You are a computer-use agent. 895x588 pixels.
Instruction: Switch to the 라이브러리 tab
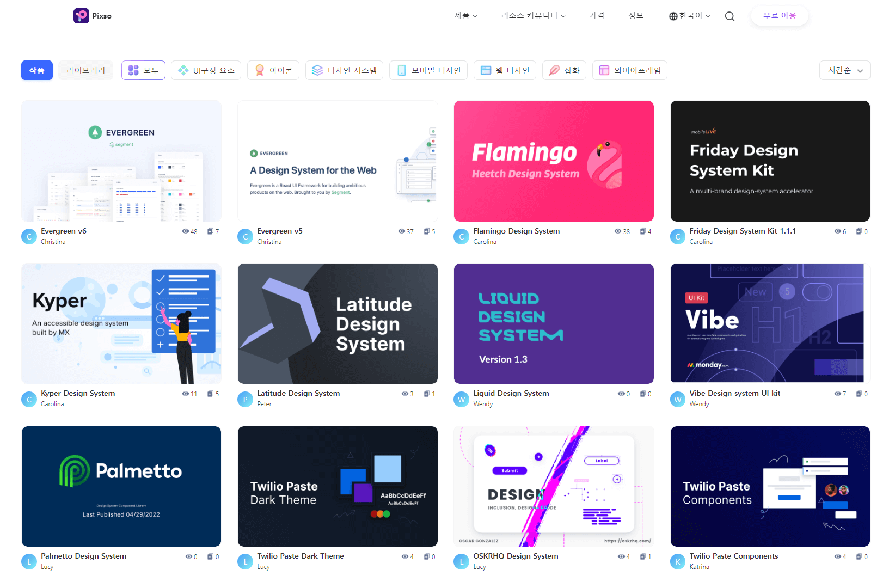[x=86, y=70]
